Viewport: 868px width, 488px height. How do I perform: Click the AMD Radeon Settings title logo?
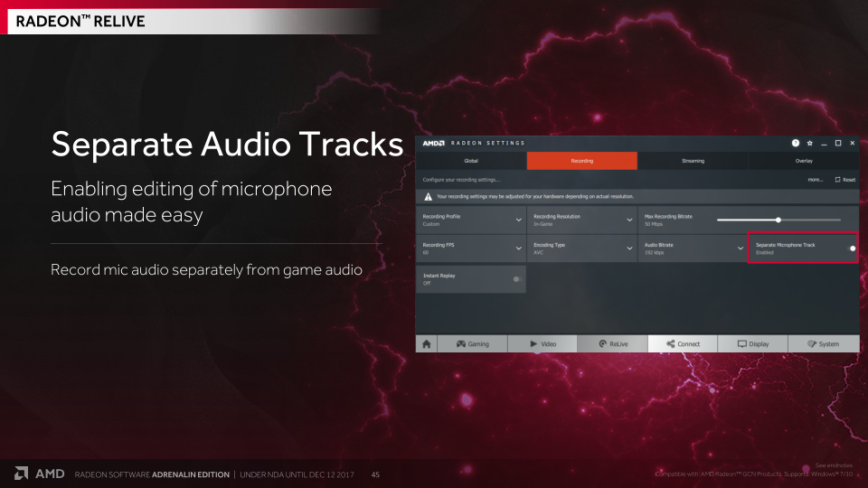[473, 143]
